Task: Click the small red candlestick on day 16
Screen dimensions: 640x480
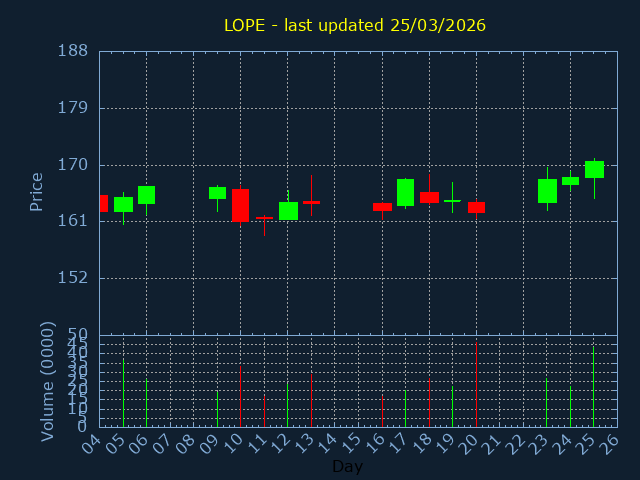Action: 382,207
